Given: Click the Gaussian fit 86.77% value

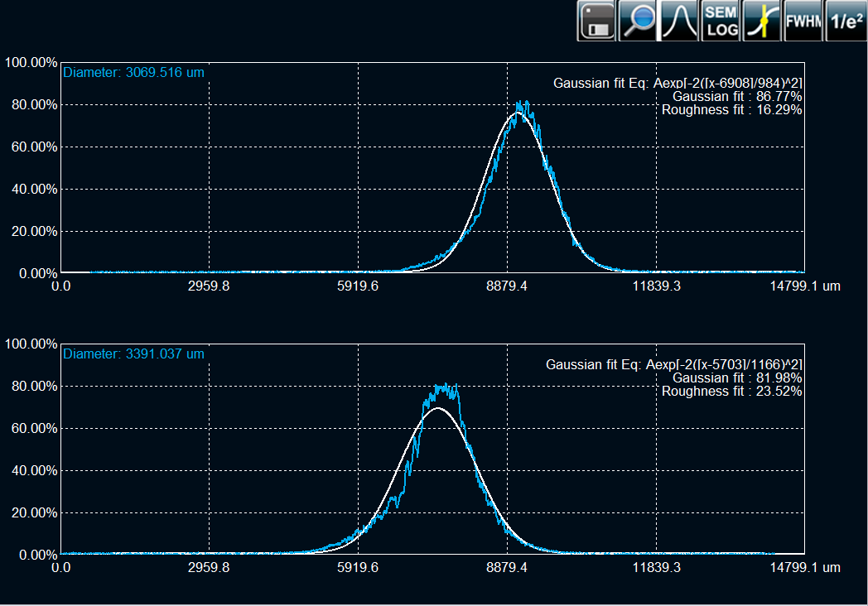Looking at the screenshot, I should (737, 96).
